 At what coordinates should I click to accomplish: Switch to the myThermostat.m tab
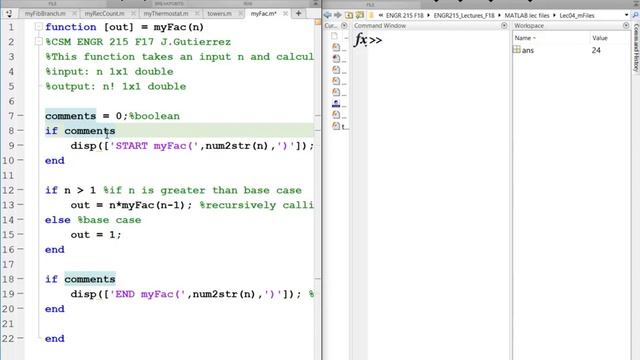pos(166,13)
